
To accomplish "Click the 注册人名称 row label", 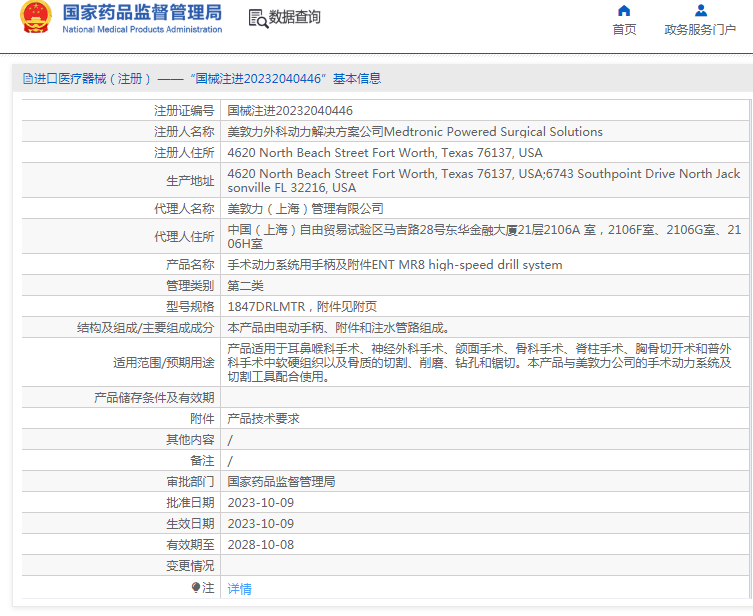I will (184, 132).
